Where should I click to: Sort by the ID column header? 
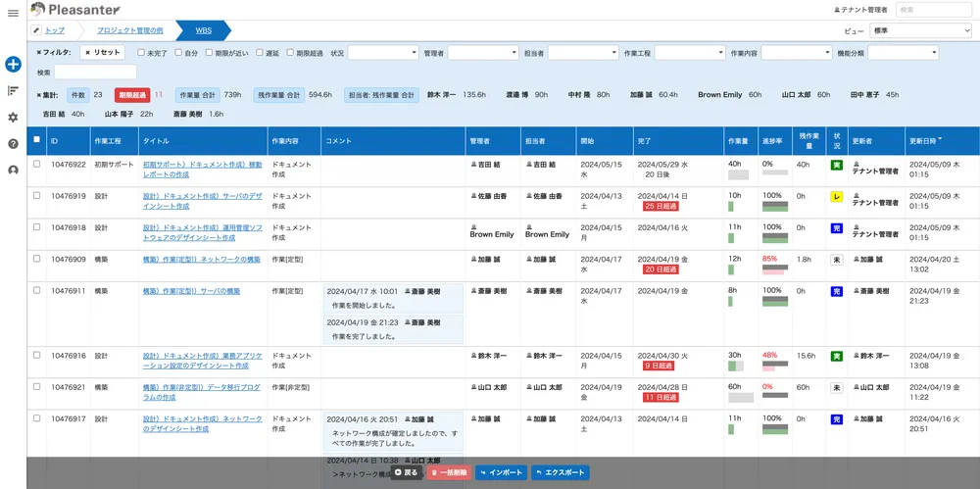click(69, 141)
